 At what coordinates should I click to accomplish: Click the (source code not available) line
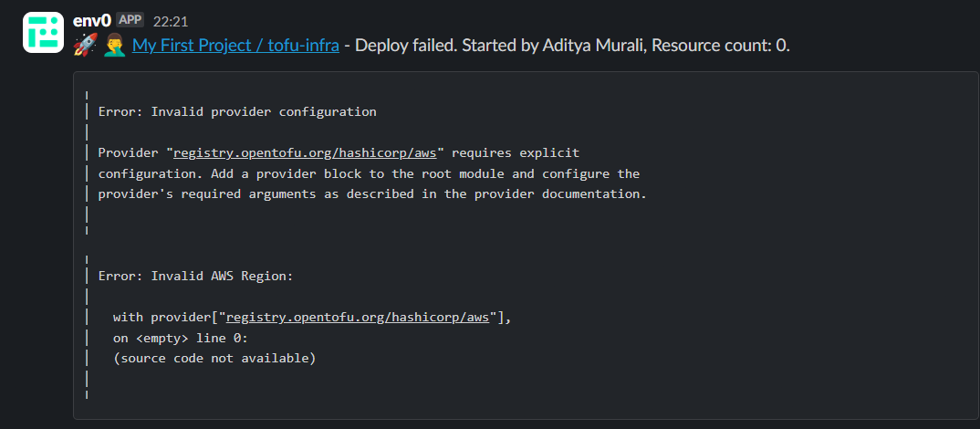pyautogui.click(x=214, y=359)
